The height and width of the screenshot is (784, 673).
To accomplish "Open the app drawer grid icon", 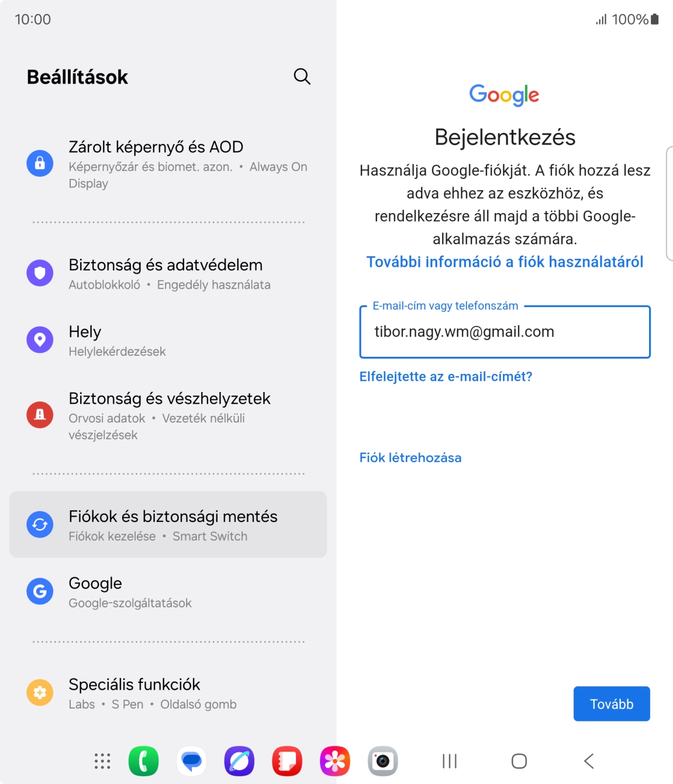I will (x=102, y=761).
